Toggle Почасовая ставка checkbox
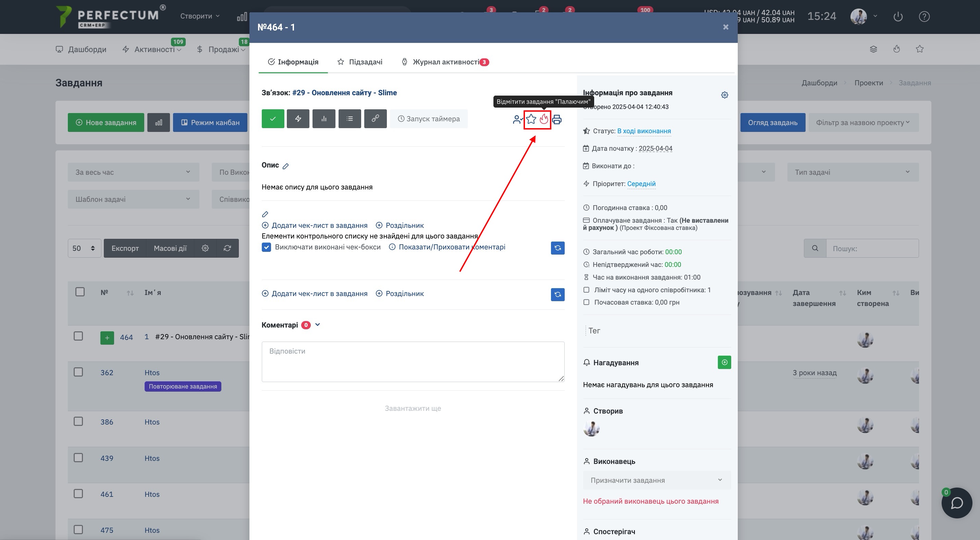 point(586,302)
